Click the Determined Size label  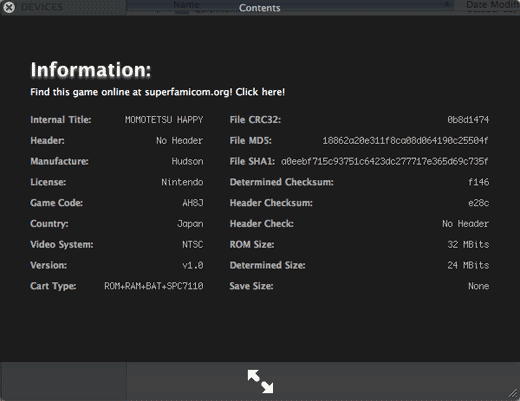pos(267,265)
